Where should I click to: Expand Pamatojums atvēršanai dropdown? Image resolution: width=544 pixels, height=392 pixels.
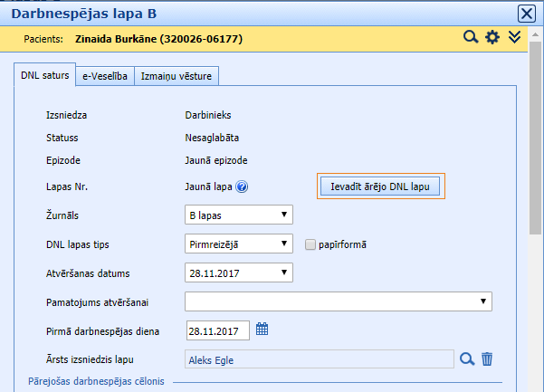339,301
